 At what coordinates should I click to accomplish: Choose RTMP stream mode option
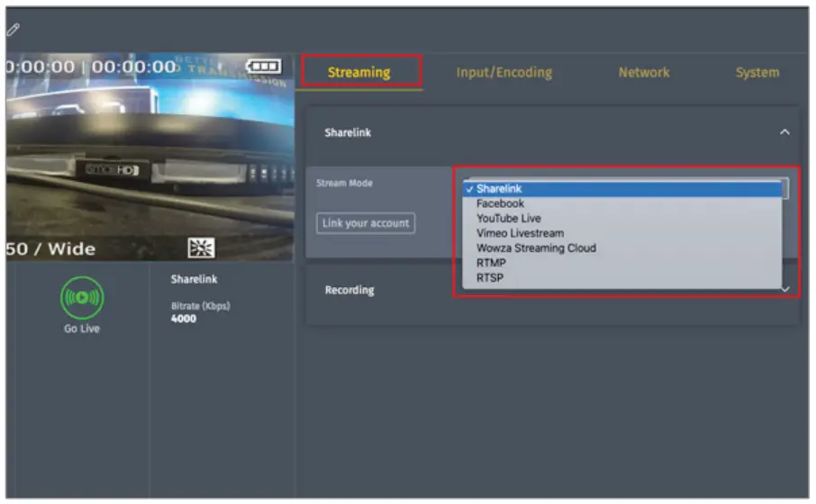tap(622, 263)
